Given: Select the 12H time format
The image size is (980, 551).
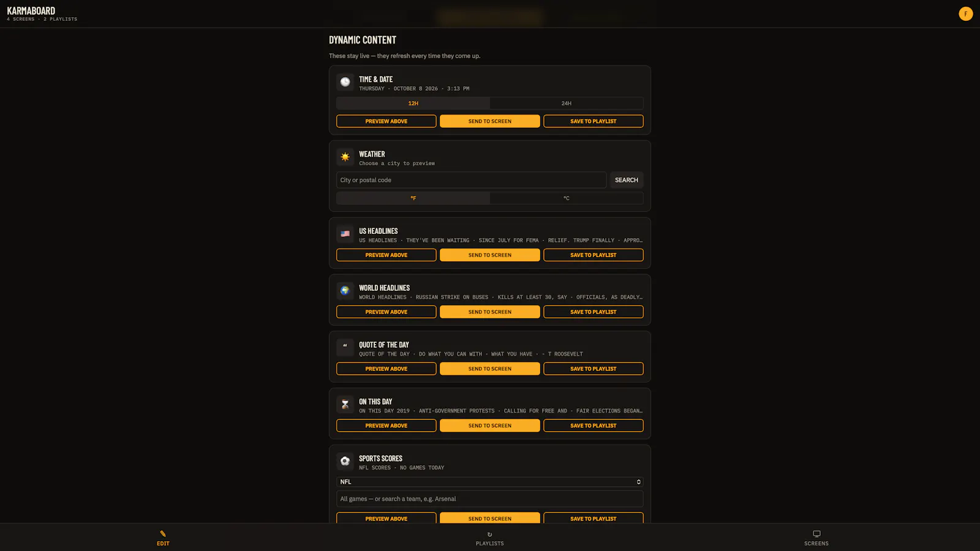Looking at the screenshot, I should [x=413, y=103].
